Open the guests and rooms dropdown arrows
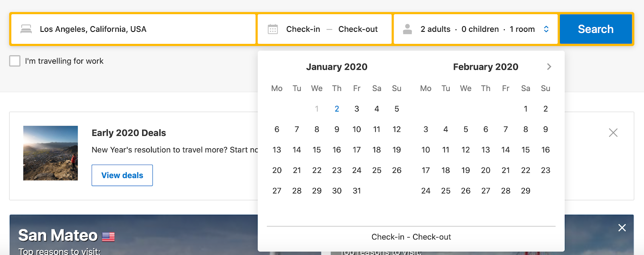This screenshot has height=255, width=644. 546,29
